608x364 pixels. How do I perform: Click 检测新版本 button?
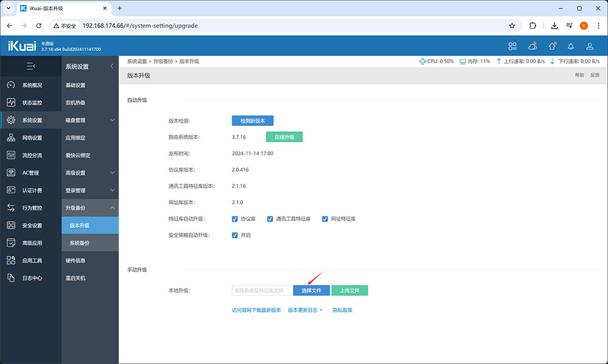(252, 120)
